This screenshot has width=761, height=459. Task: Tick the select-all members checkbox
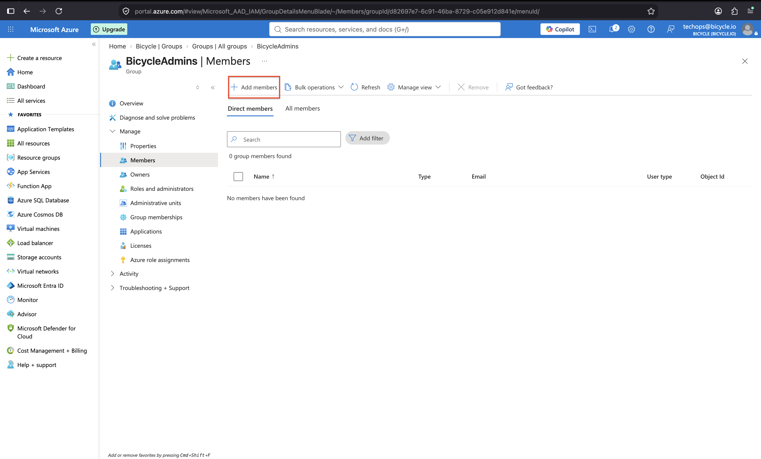[238, 177]
